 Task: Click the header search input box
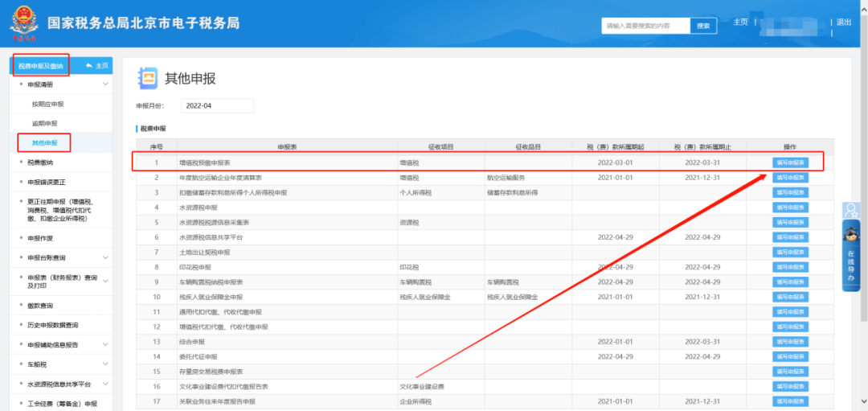tap(646, 26)
